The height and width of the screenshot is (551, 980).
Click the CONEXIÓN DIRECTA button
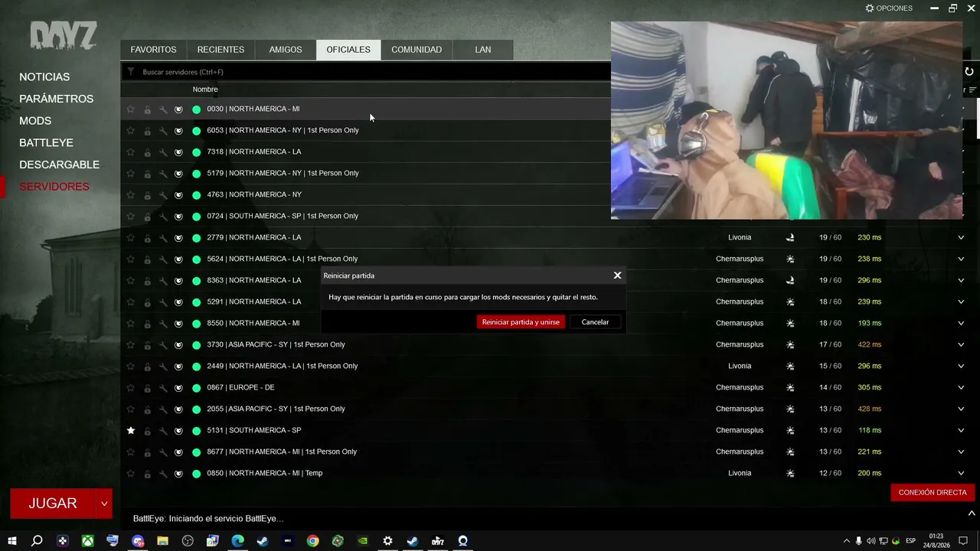(933, 493)
